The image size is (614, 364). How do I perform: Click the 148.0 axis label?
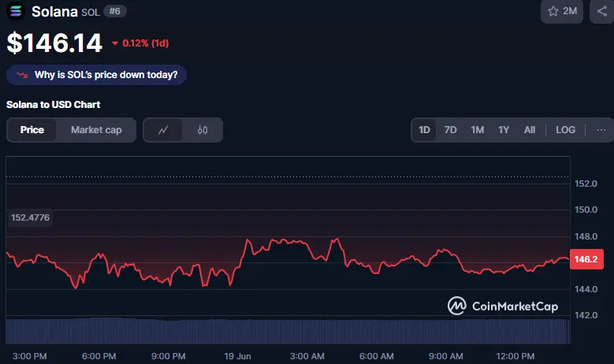(586, 236)
